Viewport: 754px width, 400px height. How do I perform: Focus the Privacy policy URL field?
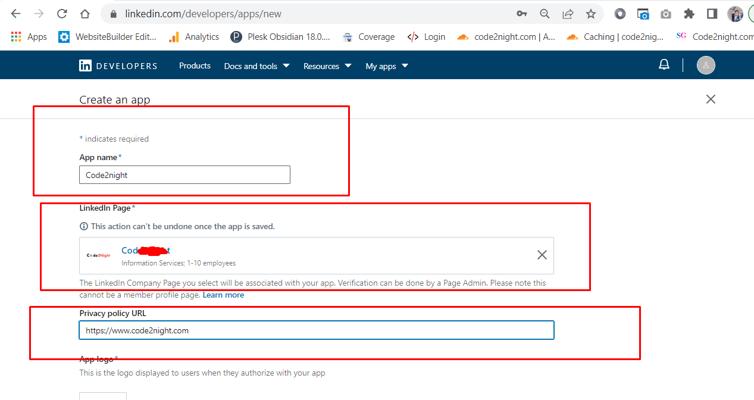316,330
